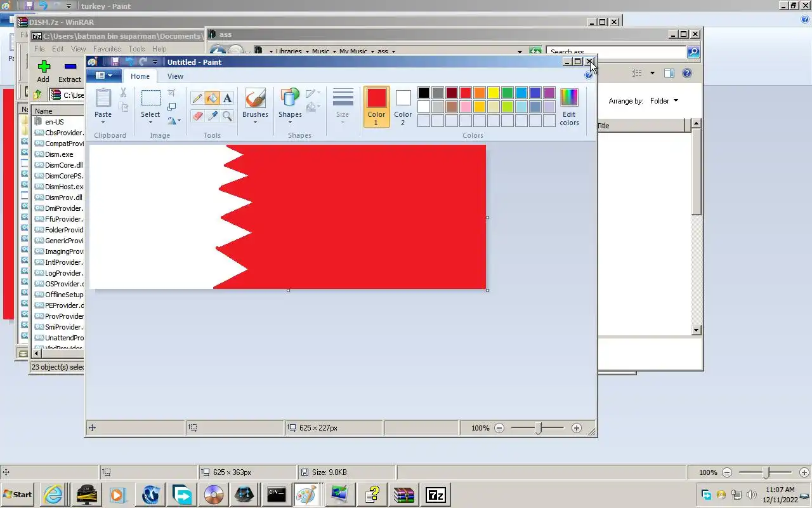The image size is (812, 508).
Task: Select Color 2 button
Action: click(x=403, y=107)
